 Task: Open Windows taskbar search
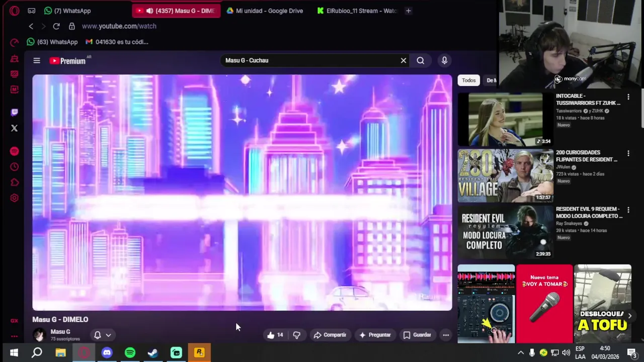pyautogui.click(x=37, y=353)
